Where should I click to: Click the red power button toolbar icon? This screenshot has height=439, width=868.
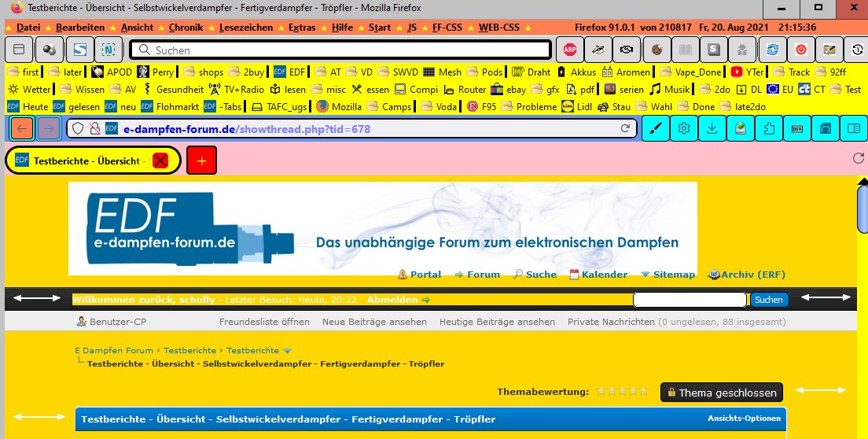point(800,50)
